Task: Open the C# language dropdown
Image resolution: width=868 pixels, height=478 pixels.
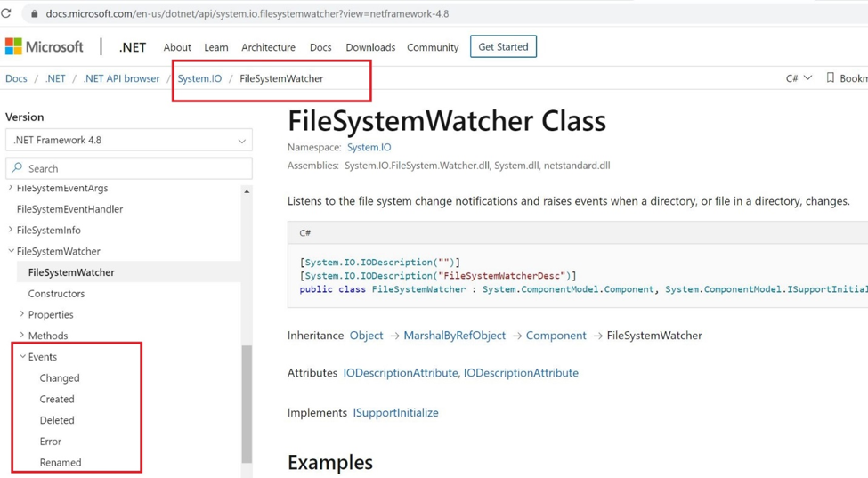Action: click(799, 78)
